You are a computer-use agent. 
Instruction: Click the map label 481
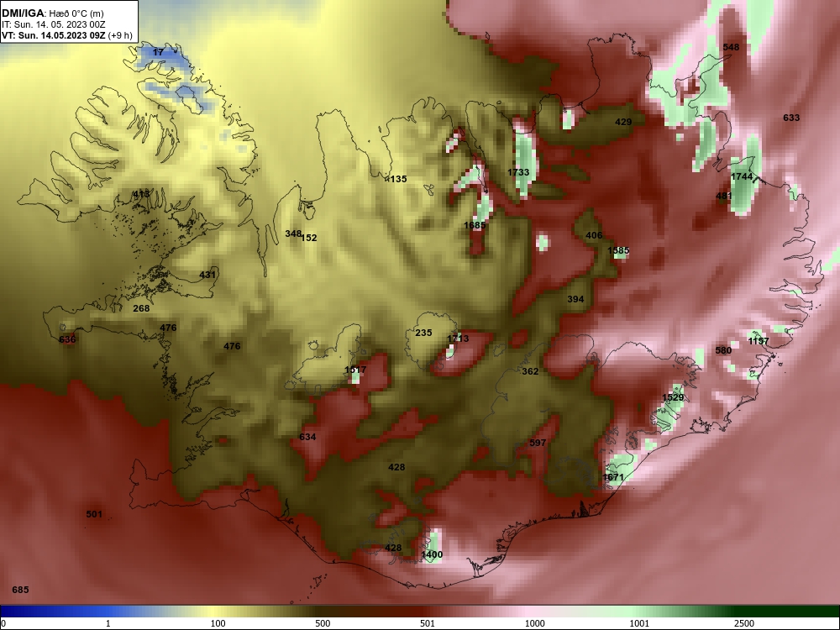point(724,196)
